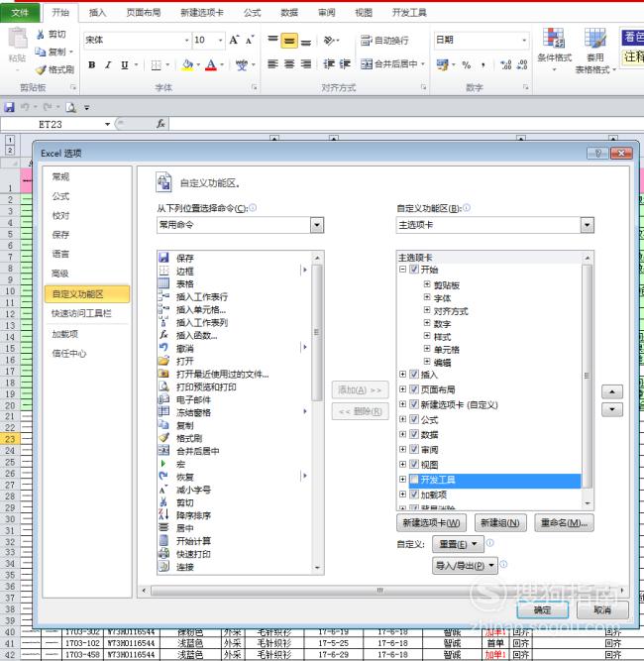Click the dialog help question mark icon

pos(597,153)
